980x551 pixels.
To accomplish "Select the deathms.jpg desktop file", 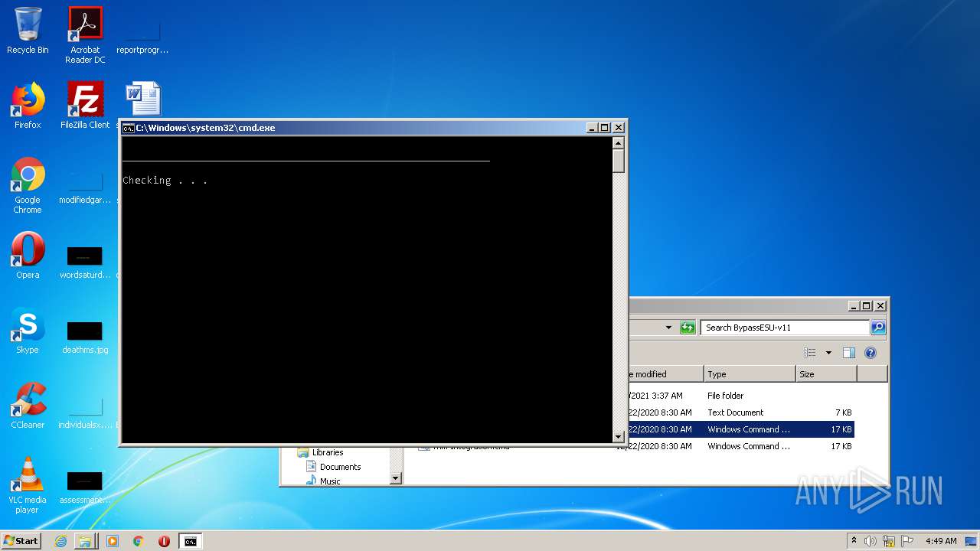I will pyautogui.click(x=85, y=336).
